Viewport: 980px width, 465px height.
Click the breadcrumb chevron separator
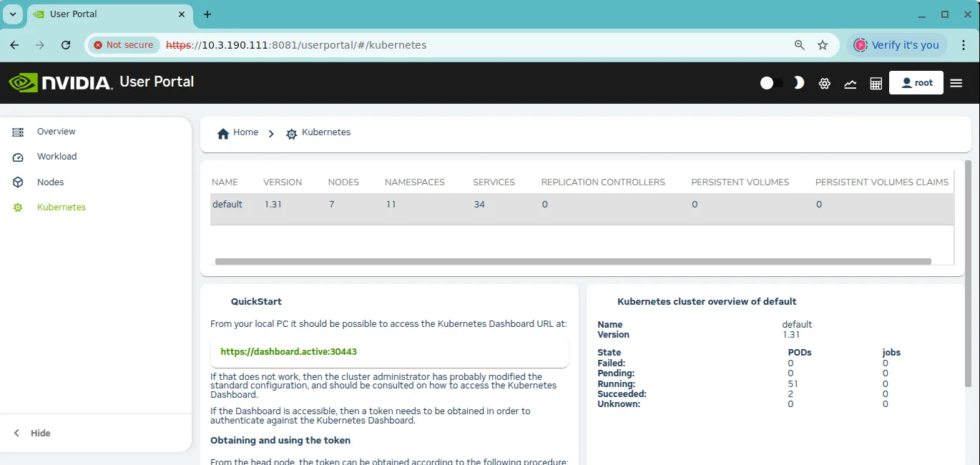click(x=271, y=134)
